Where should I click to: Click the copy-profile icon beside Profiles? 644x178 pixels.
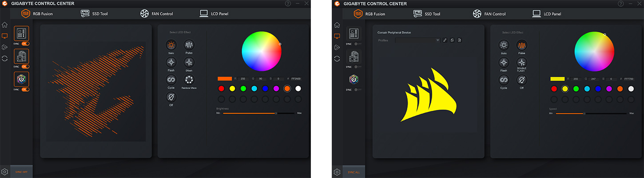[x=452, y=40]
